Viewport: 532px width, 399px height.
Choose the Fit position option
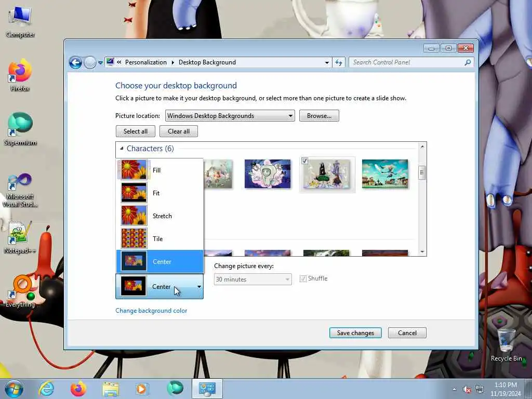click(160, 193)
